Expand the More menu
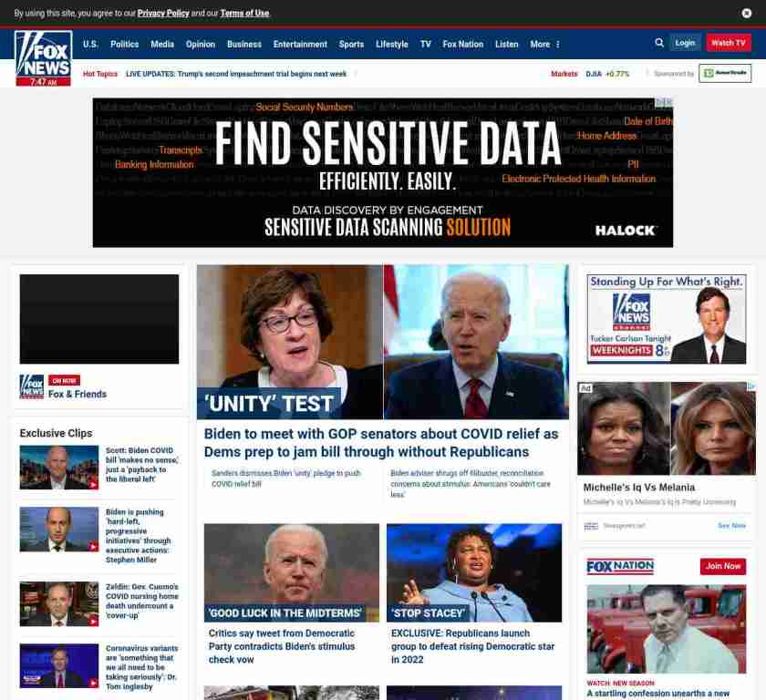The image size is (766, 700). point(544,45)
